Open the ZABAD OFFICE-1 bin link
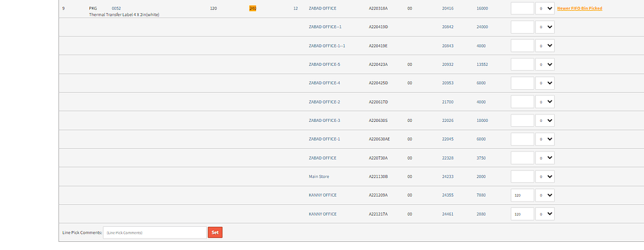Screen dimensions: 644x250 point(325,139)
